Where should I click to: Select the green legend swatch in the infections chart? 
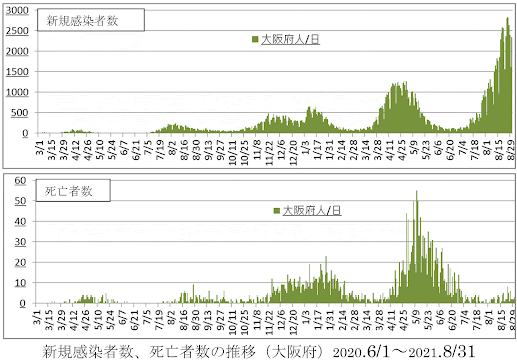255,39
